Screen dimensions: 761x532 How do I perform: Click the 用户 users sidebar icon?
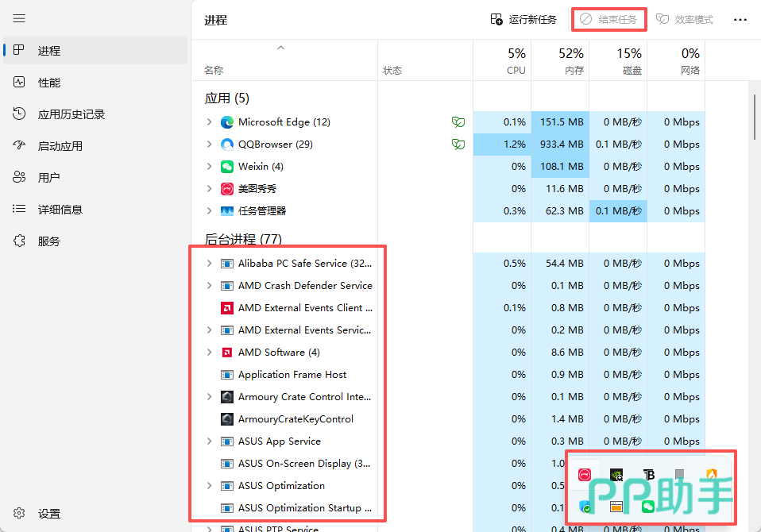click(x=20, y=178)
